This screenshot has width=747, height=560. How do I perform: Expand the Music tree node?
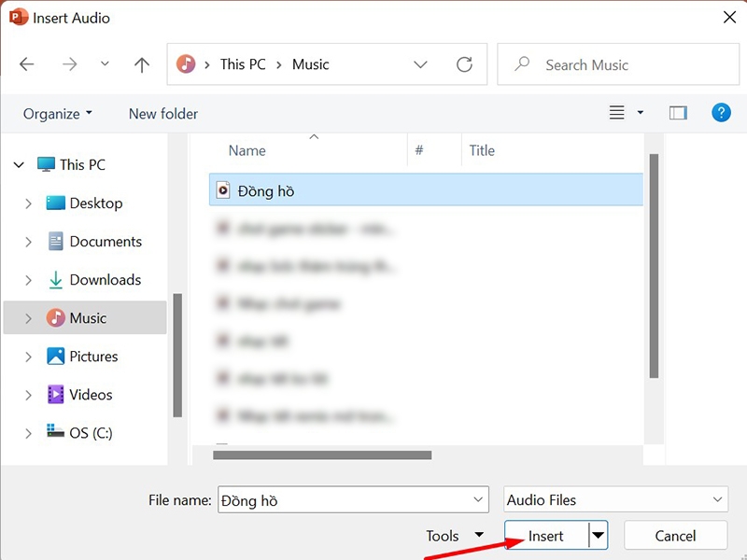coord(28,318)
